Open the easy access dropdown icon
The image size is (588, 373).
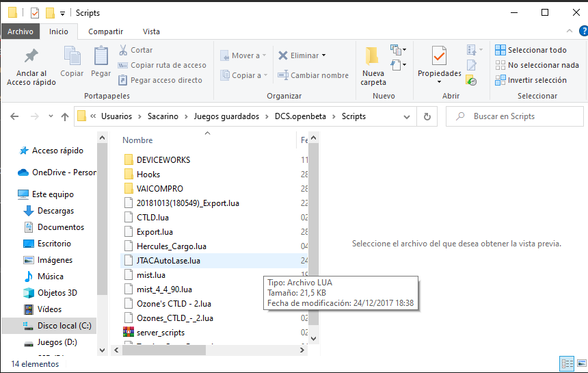[x=398, y=65]
